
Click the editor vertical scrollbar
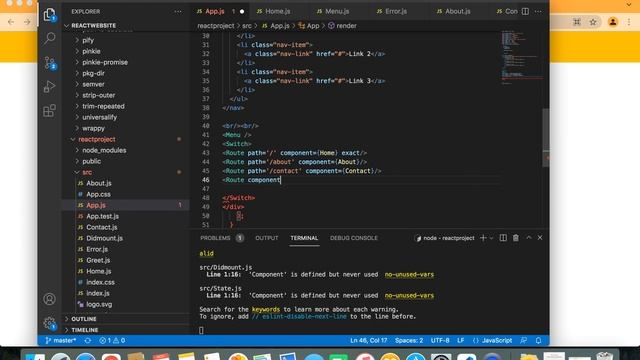coord(546,138)
